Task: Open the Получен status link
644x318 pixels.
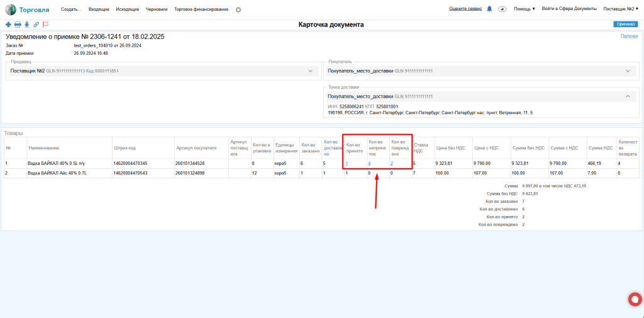Action: click(629, 37)
